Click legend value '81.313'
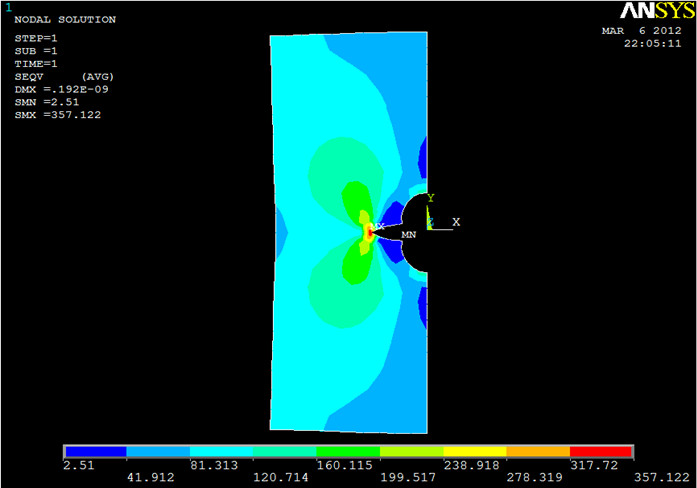The width and height of the screenshot is (697, 488). click(x=214, y=465)
